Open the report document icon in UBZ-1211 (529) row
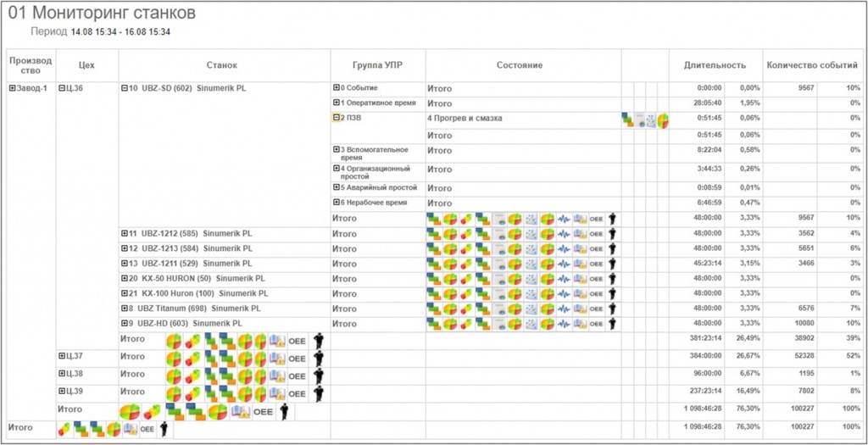The image size is (868, 445). (499, 264)
